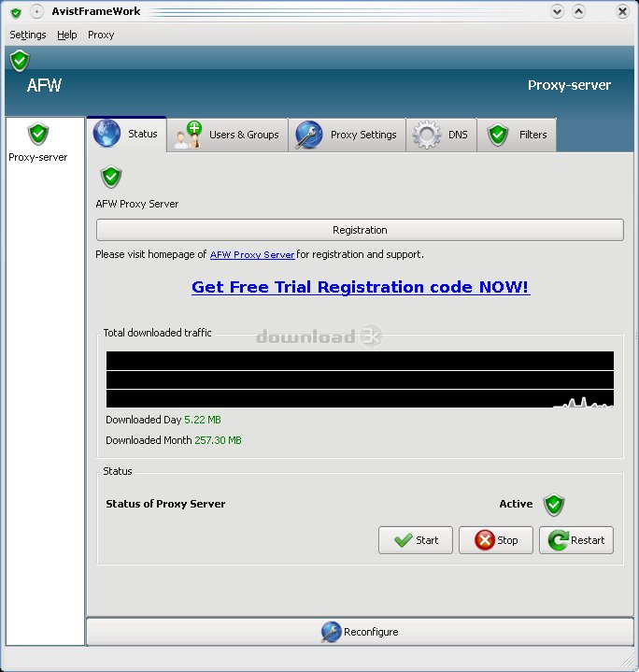Select Proxy-server in the left sidebar
Viewport: 639px width, 672px height.
(x=38, y=143)
